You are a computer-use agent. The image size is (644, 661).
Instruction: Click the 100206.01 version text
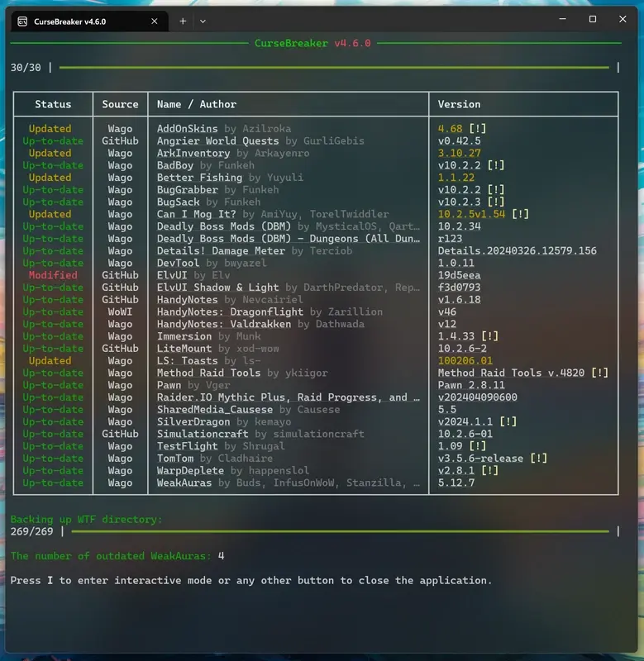coord(465,361)
